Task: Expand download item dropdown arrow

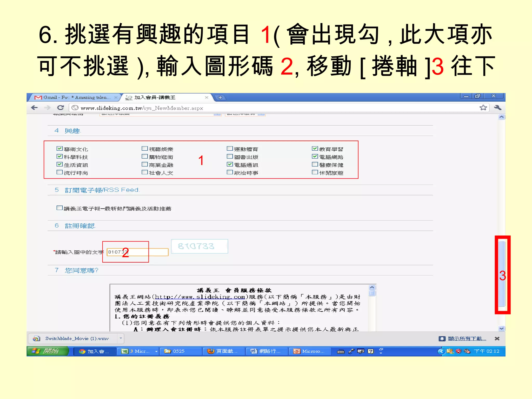Action: click(x=121, y=338)
